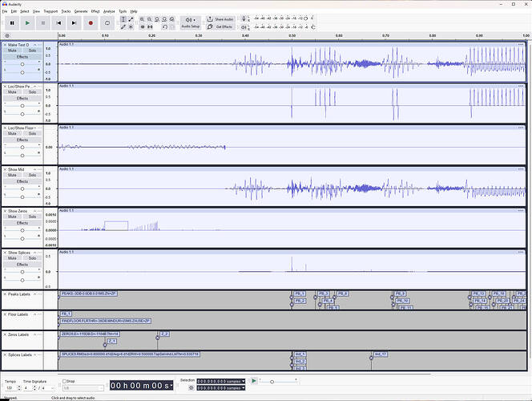Click Fit Project to width icon

coord(164,19)
